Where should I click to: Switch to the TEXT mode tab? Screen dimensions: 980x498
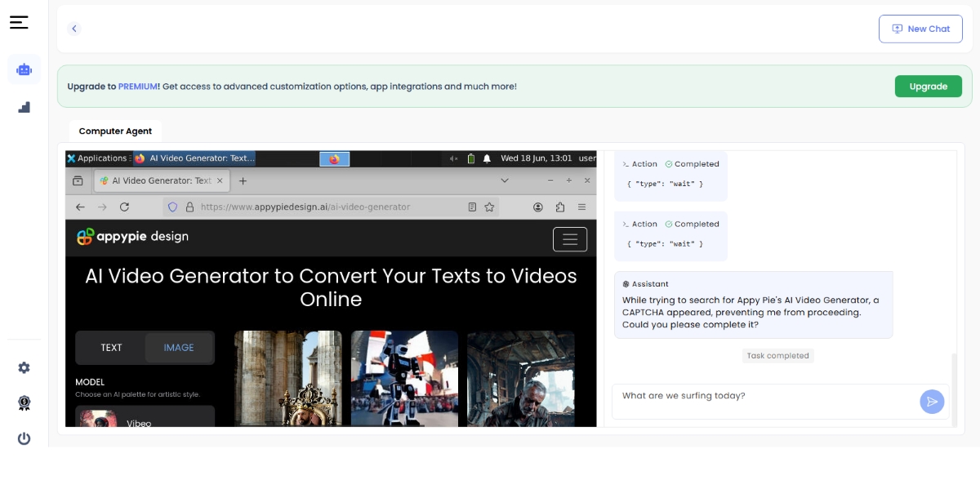pos(111,348)
